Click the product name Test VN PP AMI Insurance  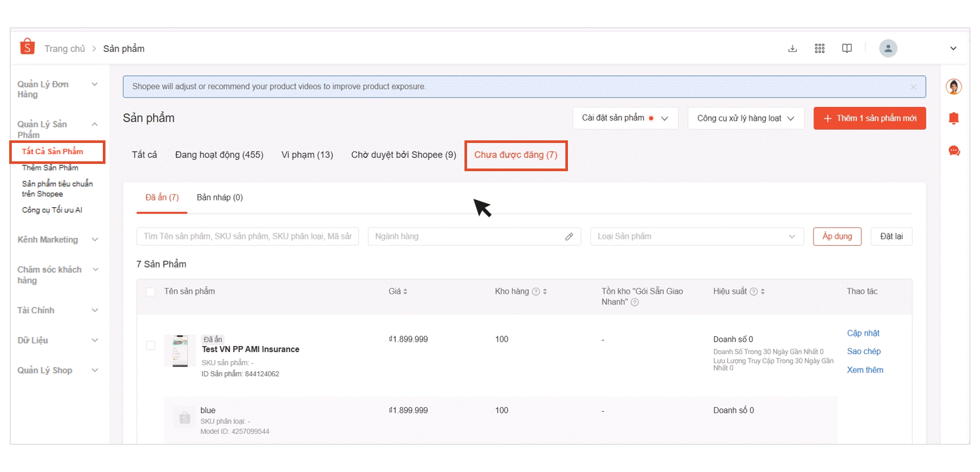pyautogui.click(x=251, y=349)
